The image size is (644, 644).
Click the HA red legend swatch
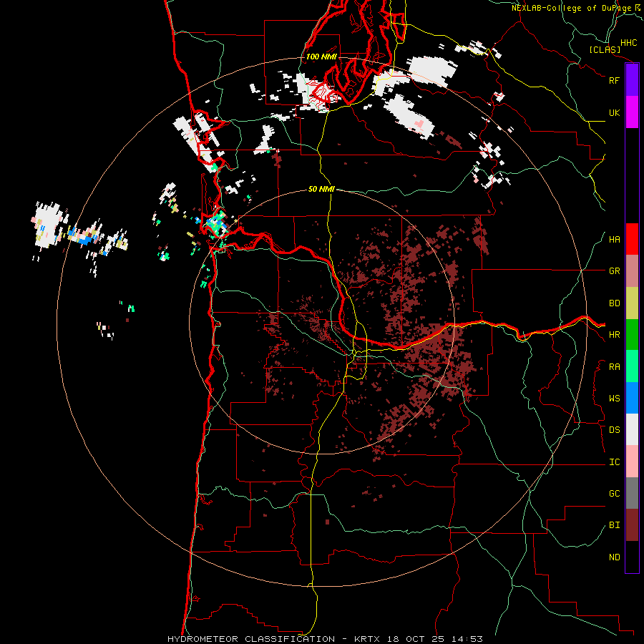[632, 239]
